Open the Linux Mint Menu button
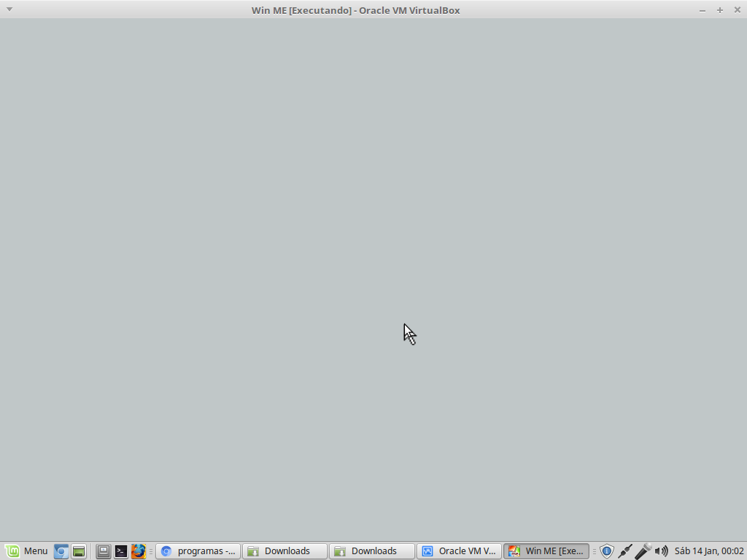The height and width of the screenshot is (560, 747). tap(26, 551)
